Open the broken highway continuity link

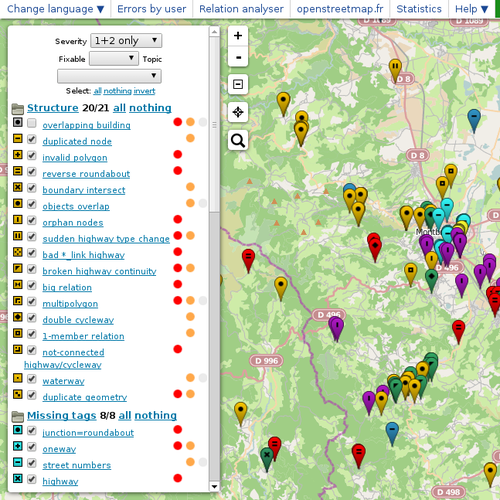(x=99, y=271)
